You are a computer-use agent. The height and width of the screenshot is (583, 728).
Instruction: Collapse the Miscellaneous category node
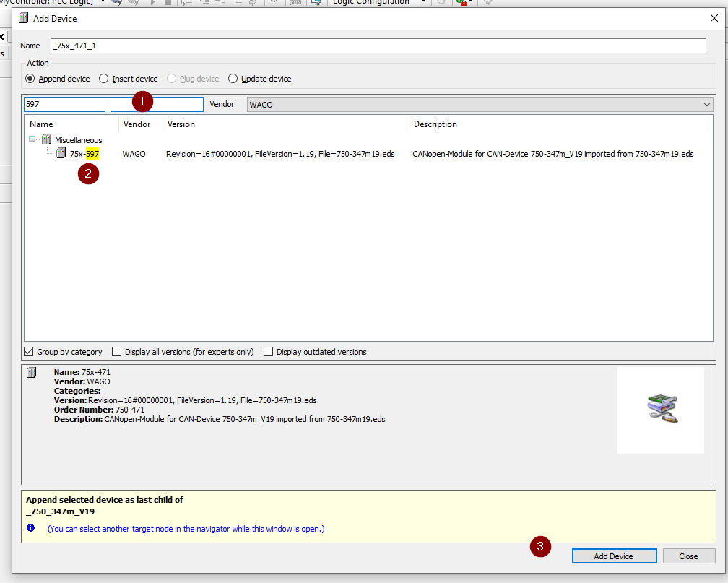(32, 139)
